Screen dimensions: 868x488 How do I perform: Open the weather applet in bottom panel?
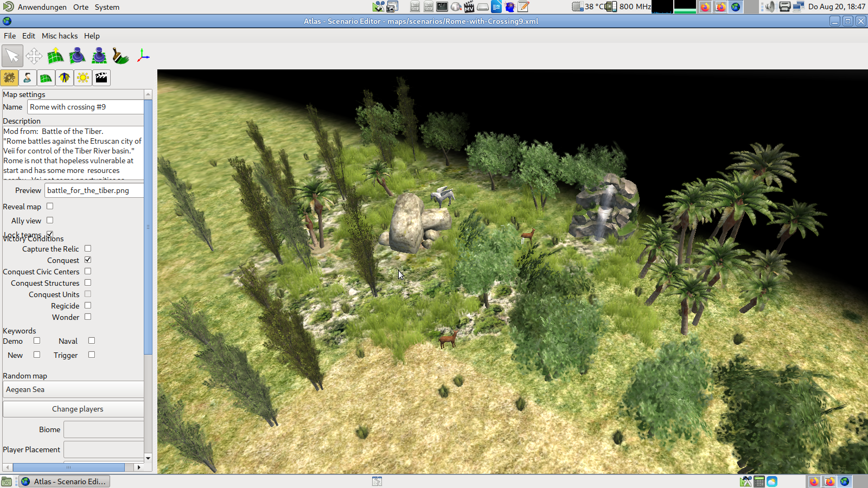pyautogui.click(x=772, y=481)
